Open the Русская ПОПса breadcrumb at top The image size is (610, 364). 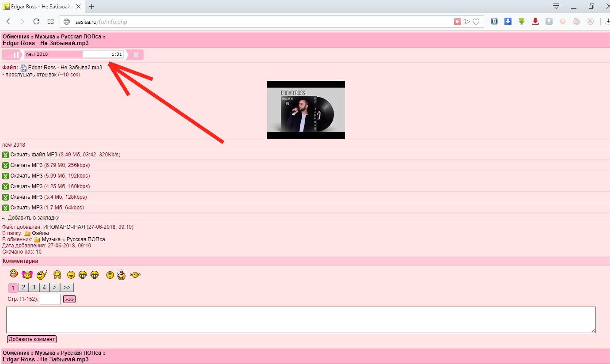pyautogui.click(x=81, y=37)
